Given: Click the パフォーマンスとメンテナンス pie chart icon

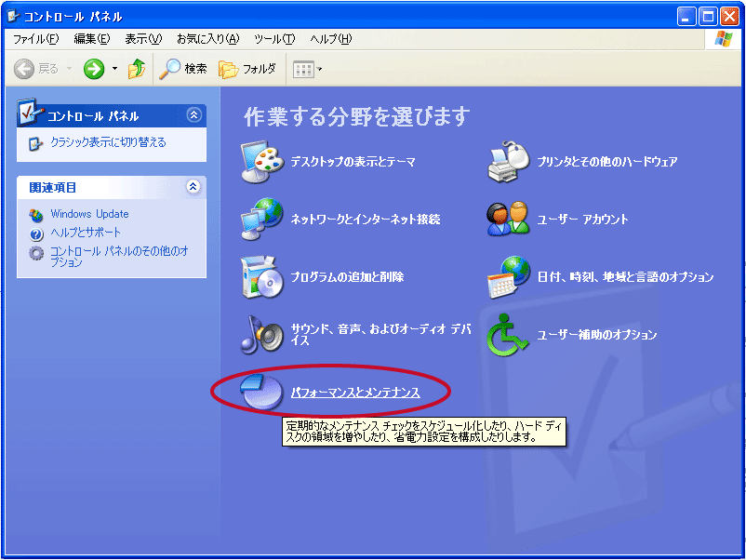Looking at the screenshot, I should coord(261,392).
